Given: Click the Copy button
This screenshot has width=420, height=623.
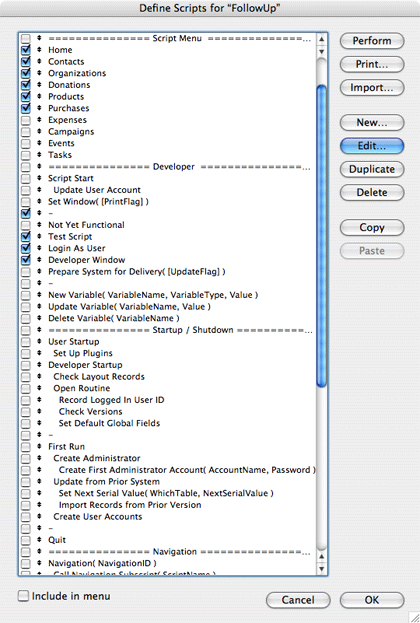Looking at the screenshot, I should pos(372,228).
